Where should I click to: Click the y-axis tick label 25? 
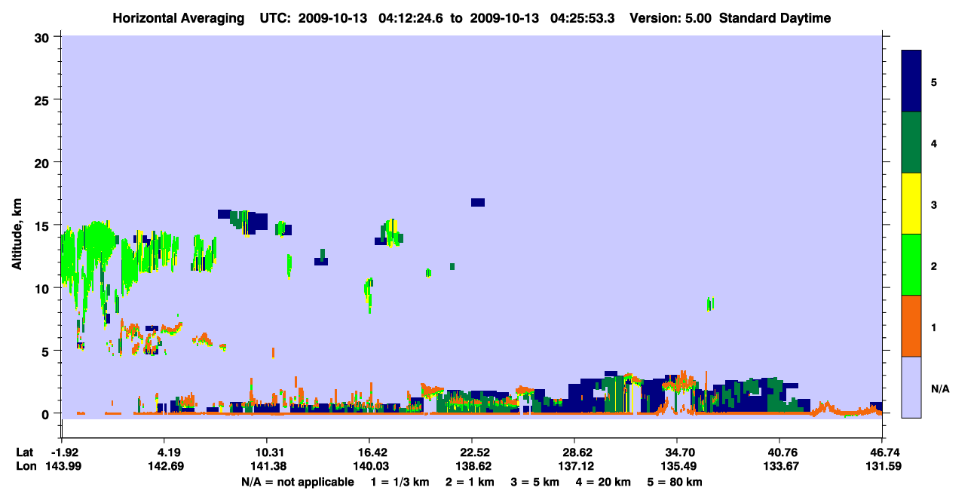44,100
